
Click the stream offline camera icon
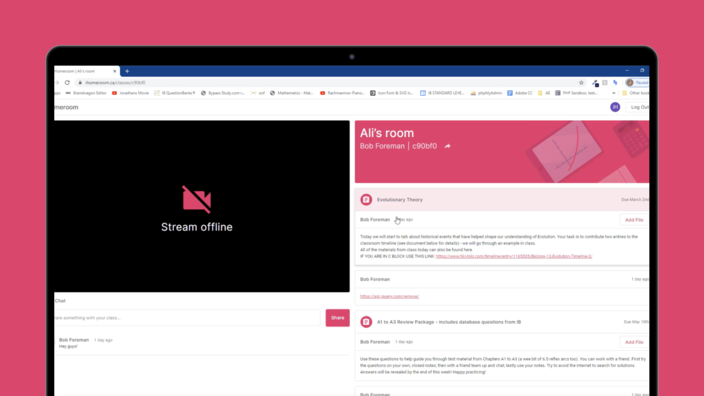197,199
